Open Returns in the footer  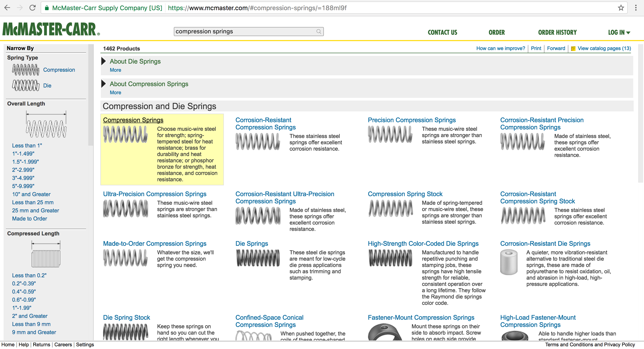click(42, 344)
